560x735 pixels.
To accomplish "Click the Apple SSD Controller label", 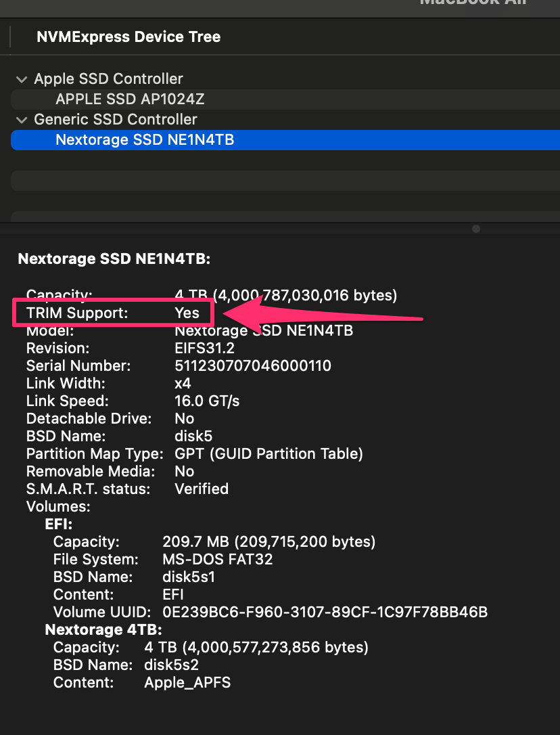I will tap(108, 79).
